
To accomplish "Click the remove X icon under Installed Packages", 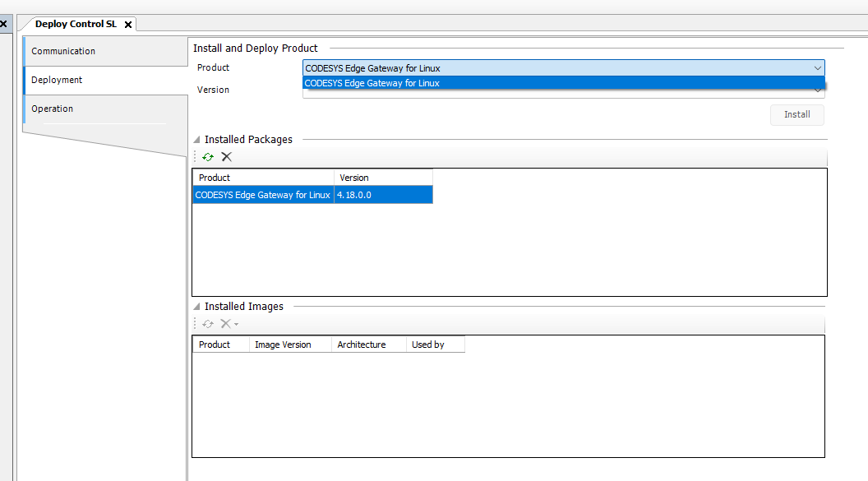I will tap(227, 157).
